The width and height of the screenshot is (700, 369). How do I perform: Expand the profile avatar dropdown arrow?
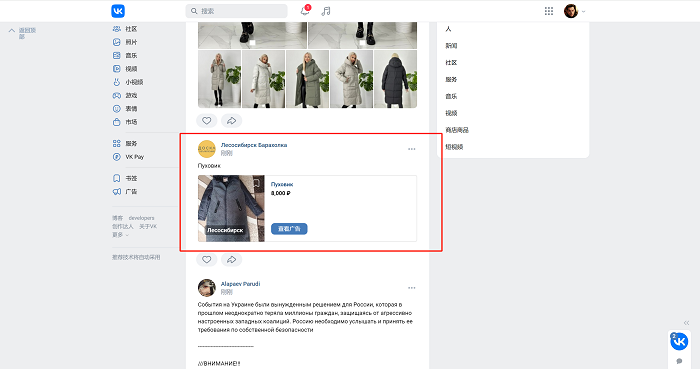tap(583, 11)
